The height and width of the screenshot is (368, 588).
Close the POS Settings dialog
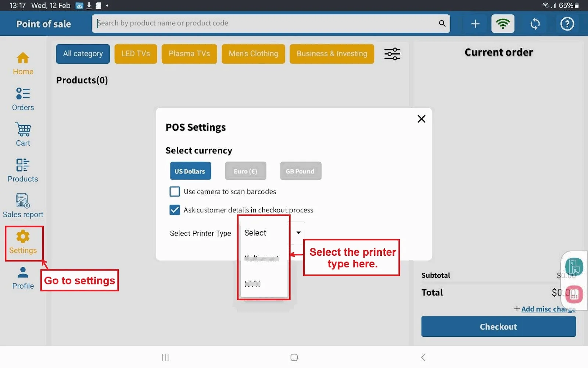422,119
